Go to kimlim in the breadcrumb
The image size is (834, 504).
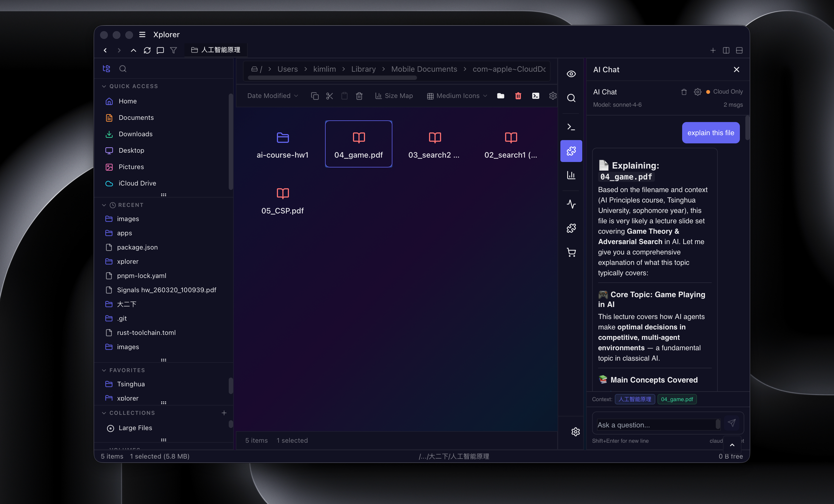[324, 69]
